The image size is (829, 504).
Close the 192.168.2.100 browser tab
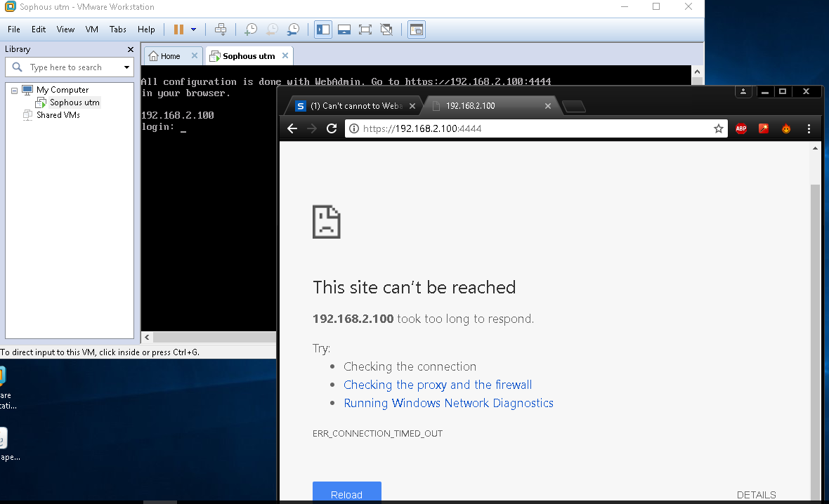(548, 106)
